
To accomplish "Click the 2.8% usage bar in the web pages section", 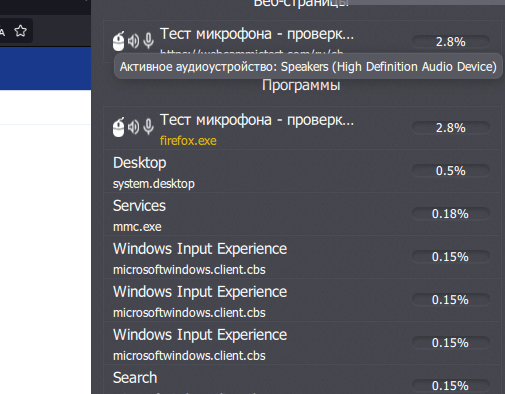I will [451, 41].
